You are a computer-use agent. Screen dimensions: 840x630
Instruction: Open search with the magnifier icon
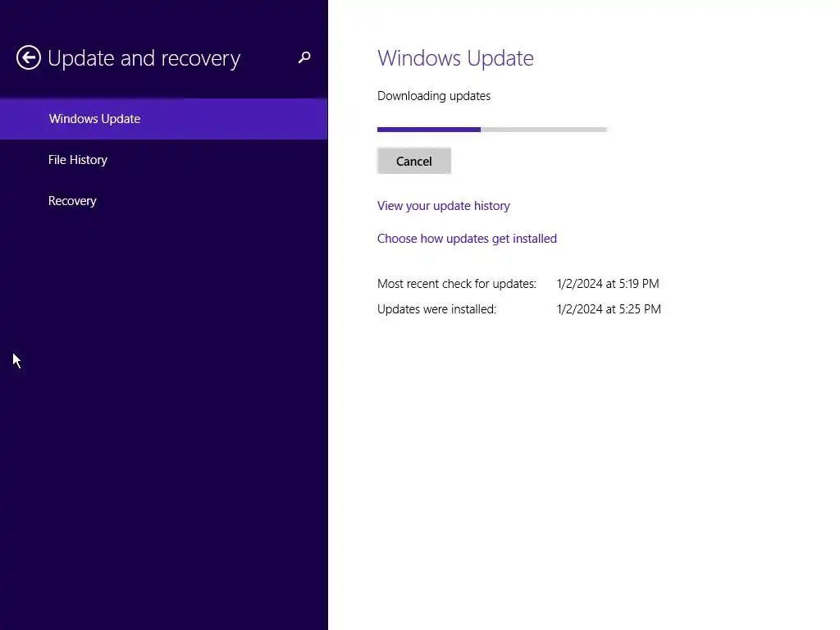tap(304, 57)
